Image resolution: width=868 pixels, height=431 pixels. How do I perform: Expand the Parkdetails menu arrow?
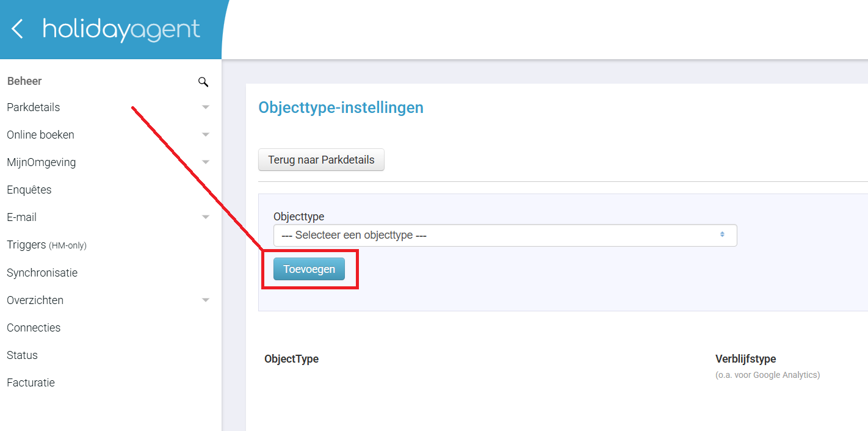[206, 107]
